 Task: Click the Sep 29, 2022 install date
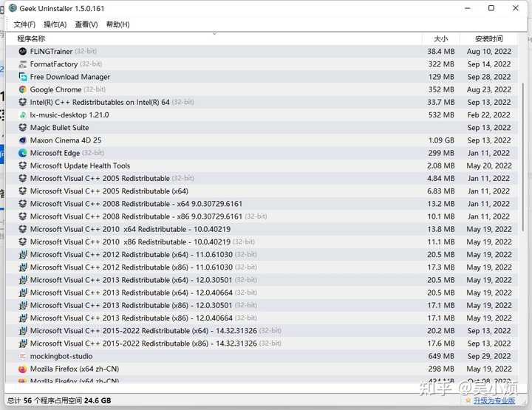pos(488,356)
